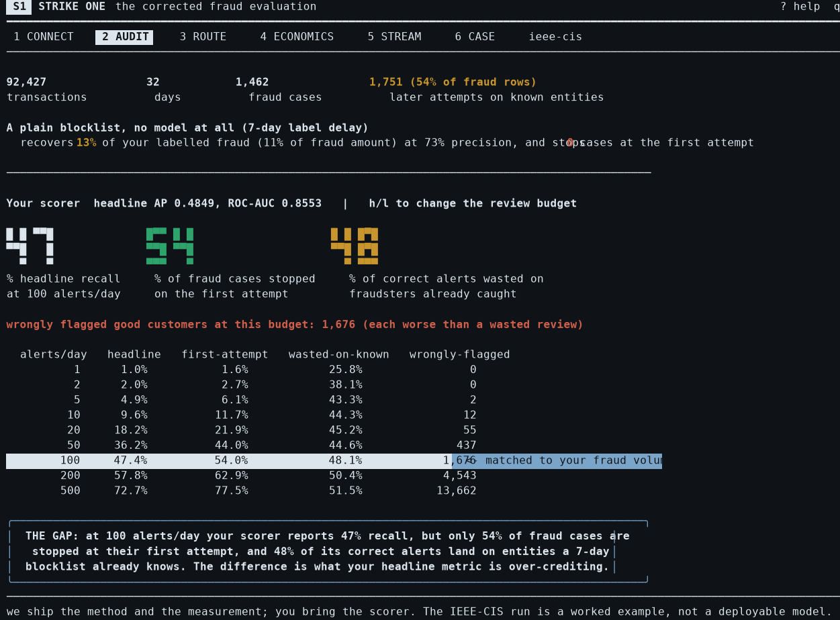Select the 2 AUDIT tab
This screenshot has width=840, height=620.
click(x=124, y=37)
